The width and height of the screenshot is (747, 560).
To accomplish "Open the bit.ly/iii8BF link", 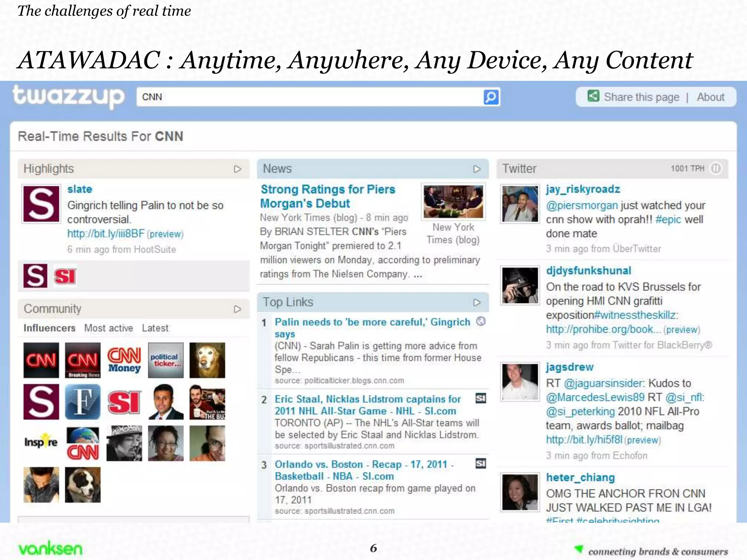I will (106, 234).
